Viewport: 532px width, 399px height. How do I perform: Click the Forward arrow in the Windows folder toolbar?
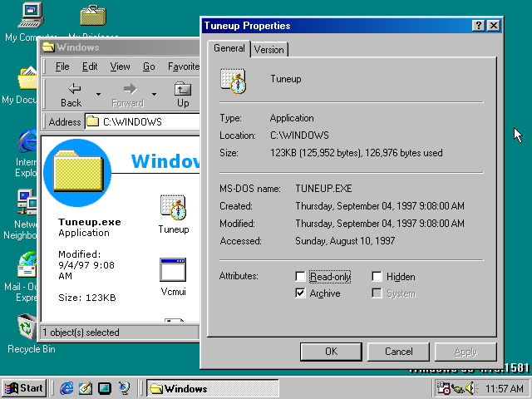[x=128, y=95]
